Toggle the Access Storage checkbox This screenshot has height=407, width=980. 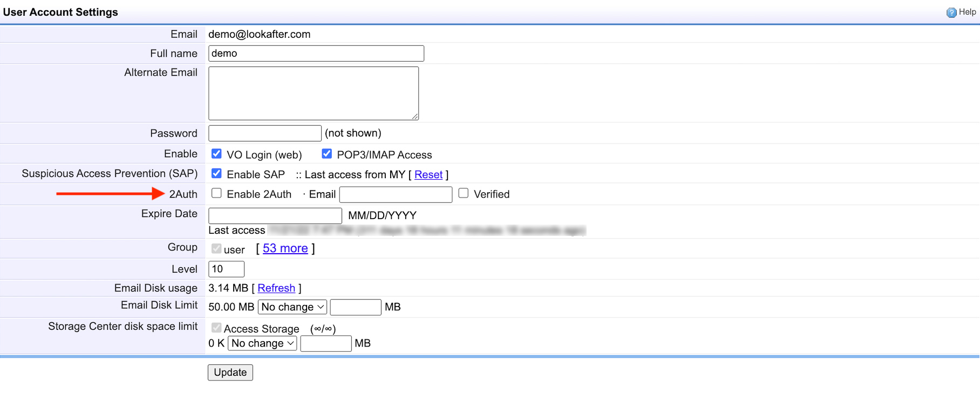pos(216,328)
